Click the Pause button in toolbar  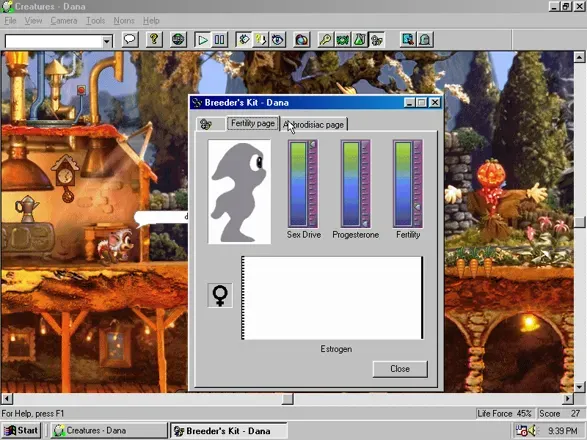click(219, 40)
